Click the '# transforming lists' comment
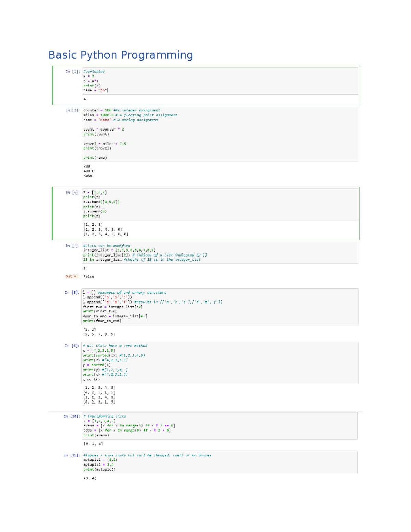Image resolution: width=411 pixels, height=532 pixels. (105, 416)
